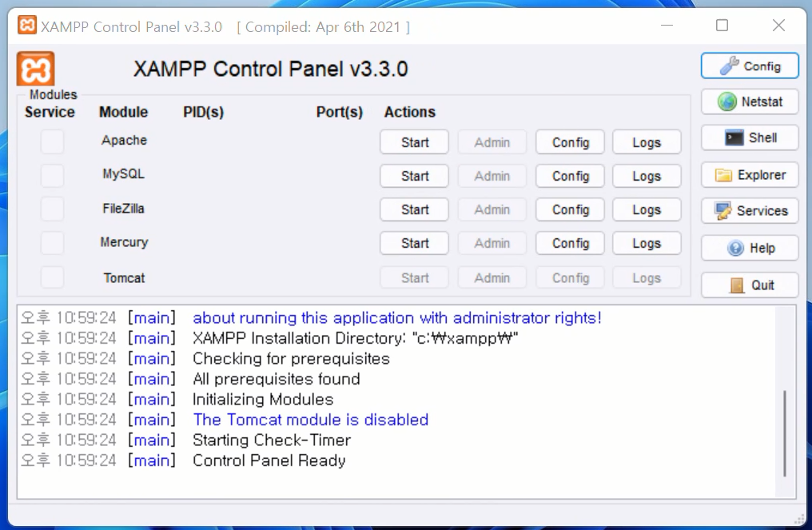The height and width of the screenshot is (530, 812).
Task: Open FileZilla Logs menu
Action: click(x=647, y=209)
